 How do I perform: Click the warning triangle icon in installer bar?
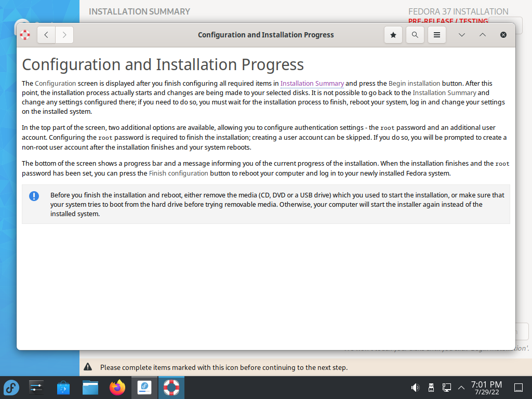(88, 367)
